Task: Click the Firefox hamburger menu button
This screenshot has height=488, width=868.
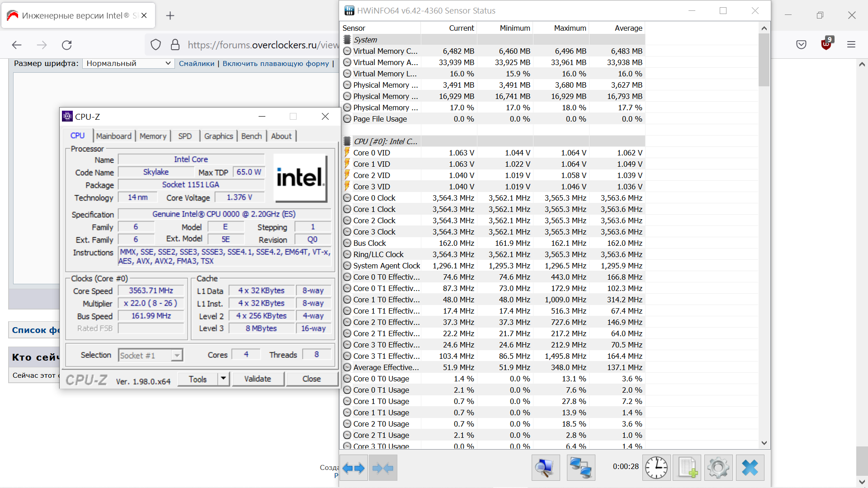Action: pyautogui.click(x=851, y=44)
